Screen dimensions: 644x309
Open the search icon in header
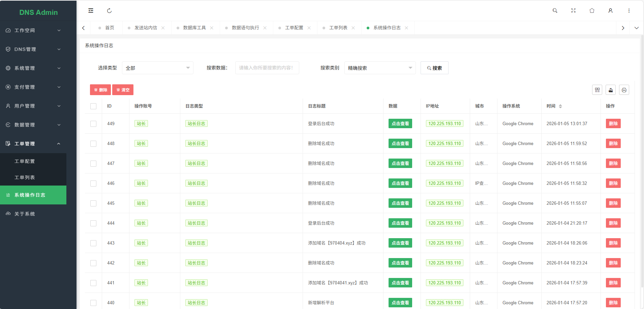coord(555,11)
